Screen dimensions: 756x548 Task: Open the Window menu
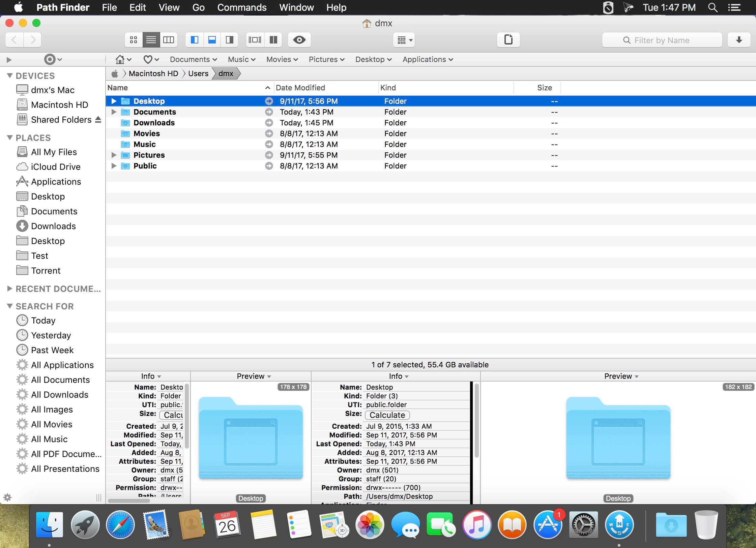(x=296, y=7)
